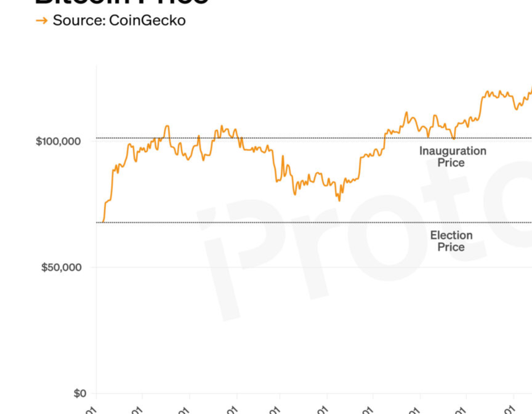This screenshot has height=414, width=532.
Task: Click the horizontal x-axis baseline at $0
Action: click(x=296, y=393)
